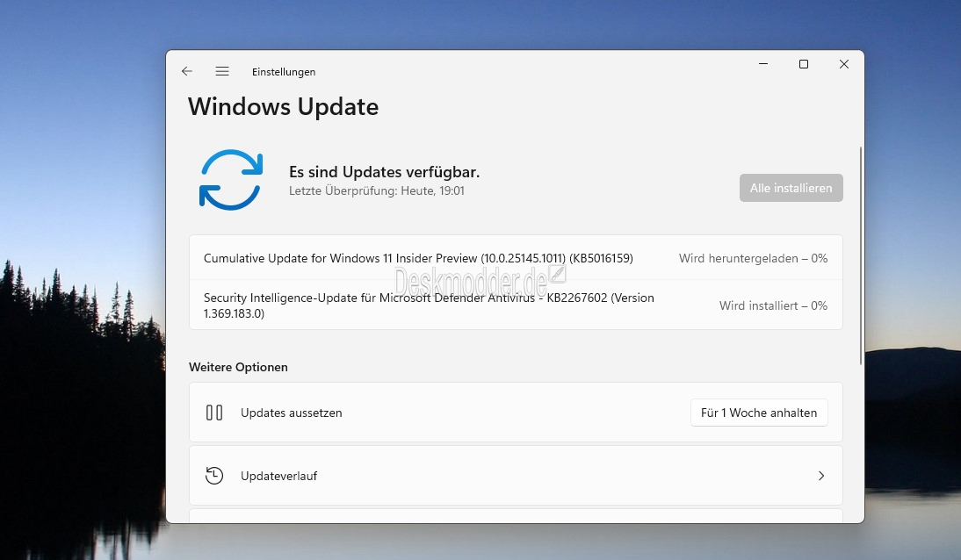Viewport: 961px width, 560px height.
Task: Click Für 1 Woche anhalten button
Action: point(759,413)
